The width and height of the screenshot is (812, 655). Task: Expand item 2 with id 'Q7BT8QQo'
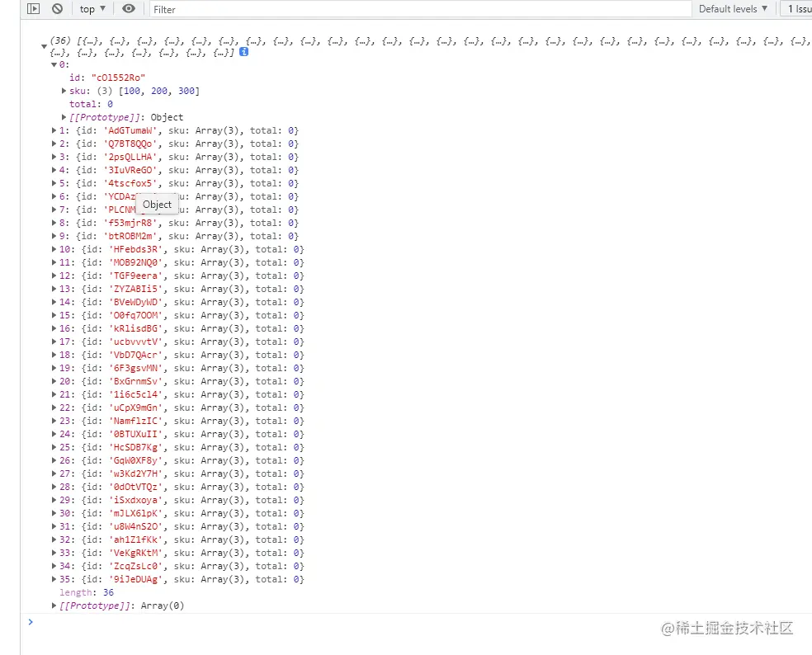pos(54,144)
